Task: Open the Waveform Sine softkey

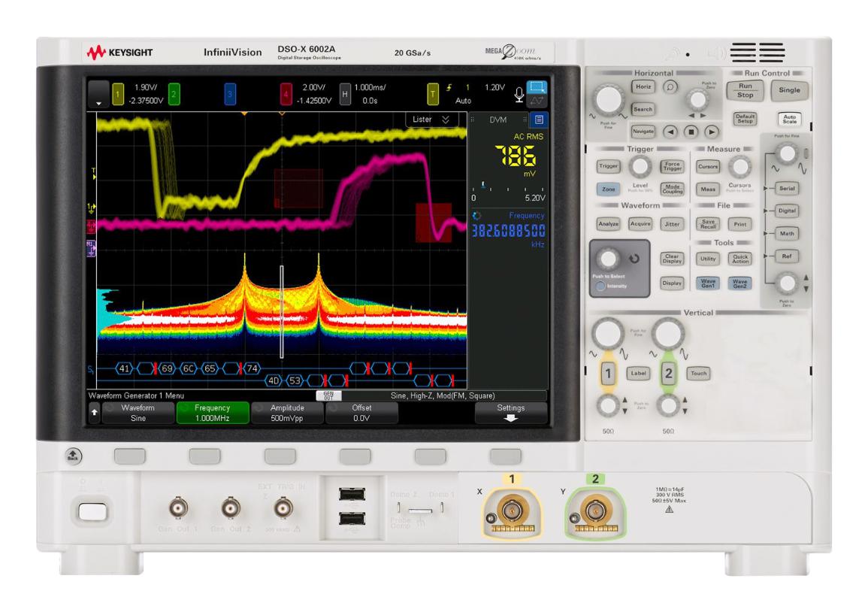Action: click(138, 413)
